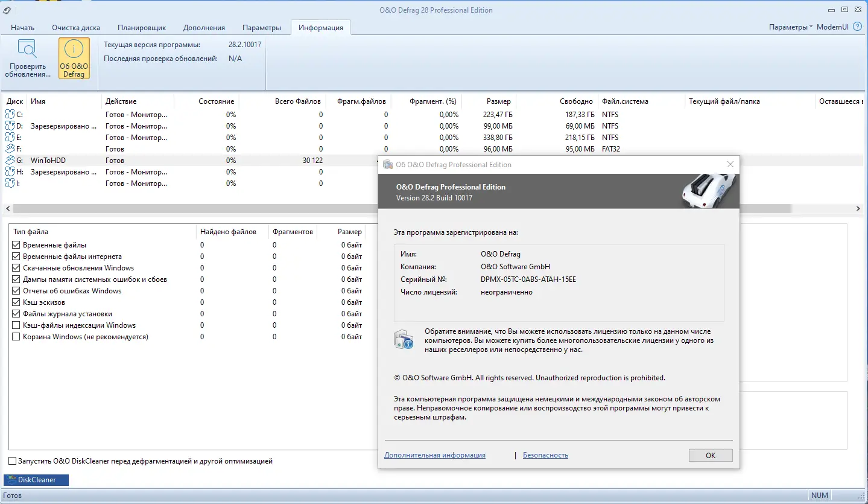Select the DiskCleaner bottom tab

36,480
